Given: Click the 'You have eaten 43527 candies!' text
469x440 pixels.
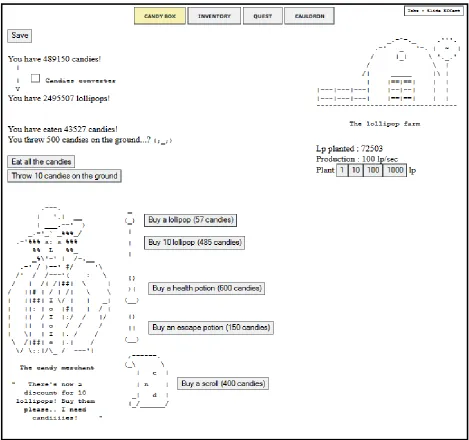Looking at the screenshot, I should [63, 129].
